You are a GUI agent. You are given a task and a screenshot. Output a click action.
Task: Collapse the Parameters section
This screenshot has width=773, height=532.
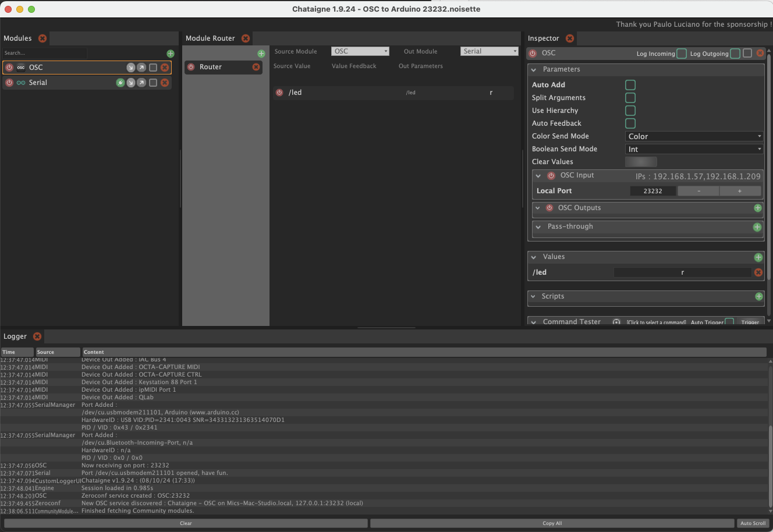point(534,69)
